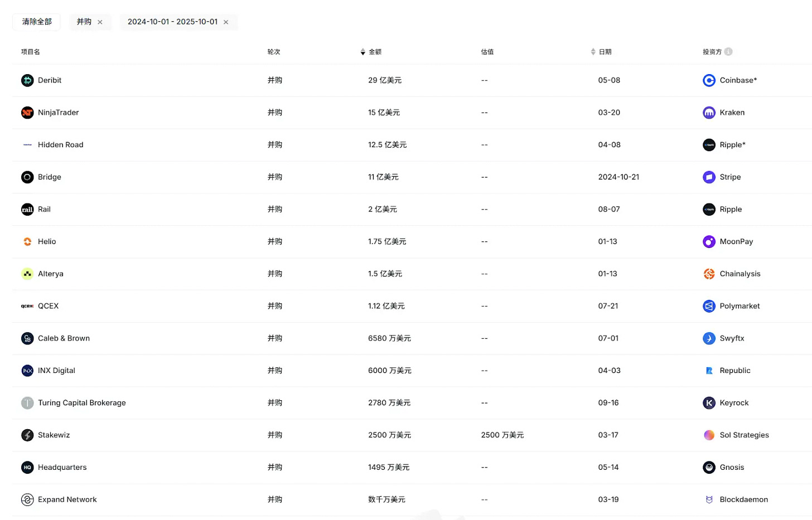Click the INX Digital logo
The width and height of the screenshot is (812, 520).
[27, 371]
